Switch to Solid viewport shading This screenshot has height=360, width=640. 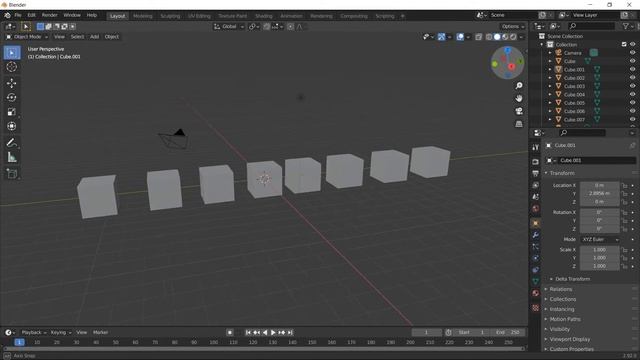coord(497,37)
